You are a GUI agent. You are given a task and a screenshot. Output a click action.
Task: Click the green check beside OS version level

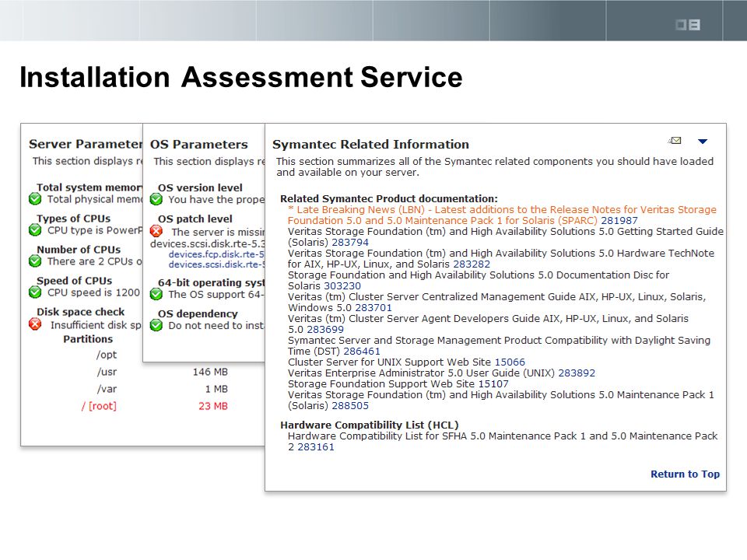click(x=156, y=199)
